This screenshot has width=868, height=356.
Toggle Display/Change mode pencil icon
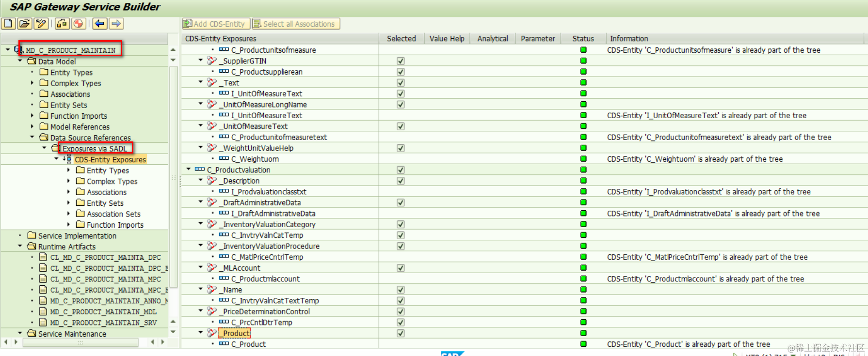41,23
